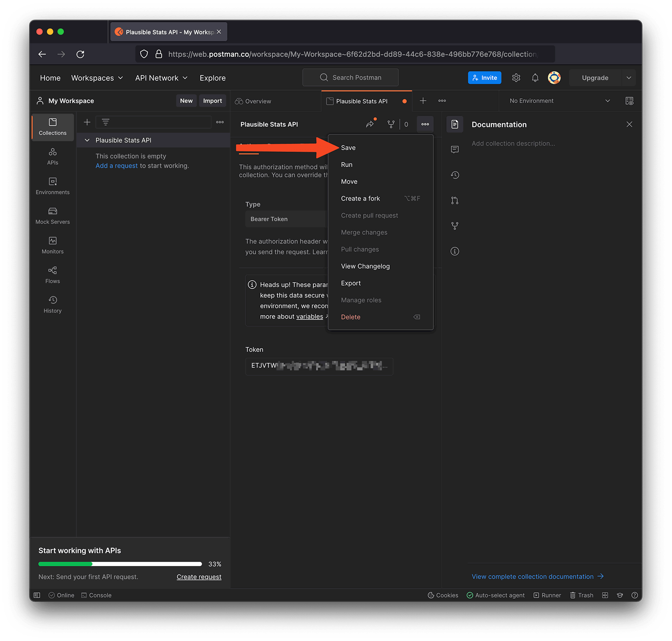Click the Create request link

[x=199, y=577]
